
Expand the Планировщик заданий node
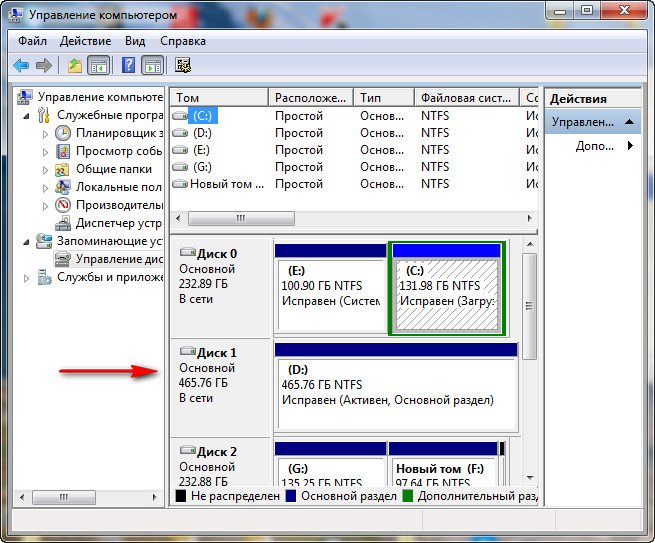(46, 134)
